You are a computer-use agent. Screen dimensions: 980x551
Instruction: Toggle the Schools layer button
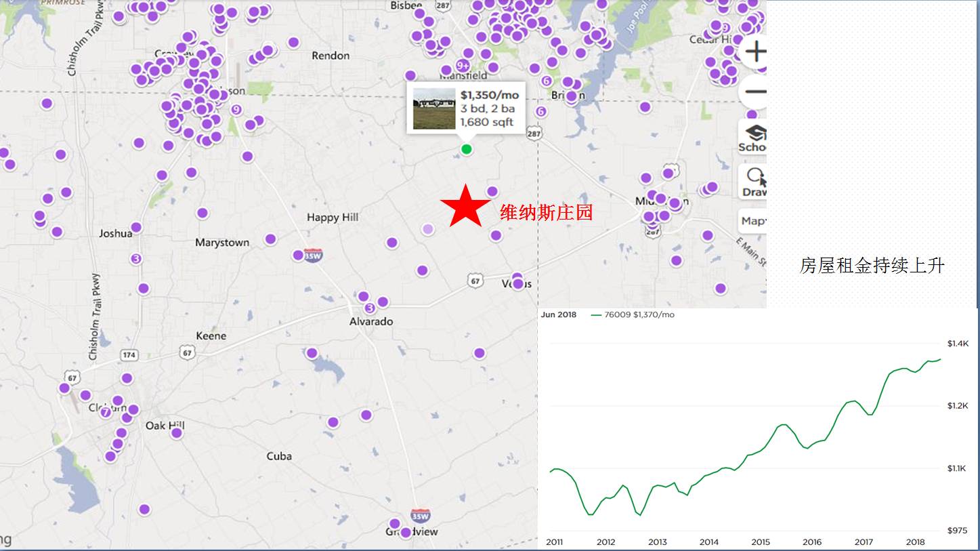(753, 138)
